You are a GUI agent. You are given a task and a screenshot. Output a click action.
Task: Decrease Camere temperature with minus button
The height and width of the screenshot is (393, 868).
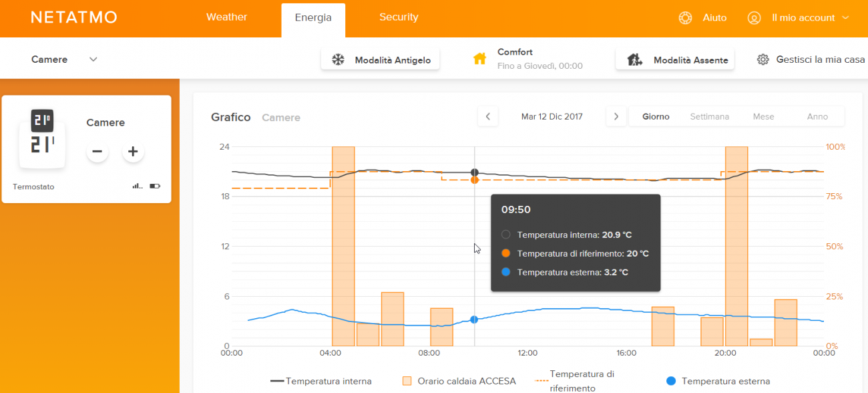click(97, 152)
